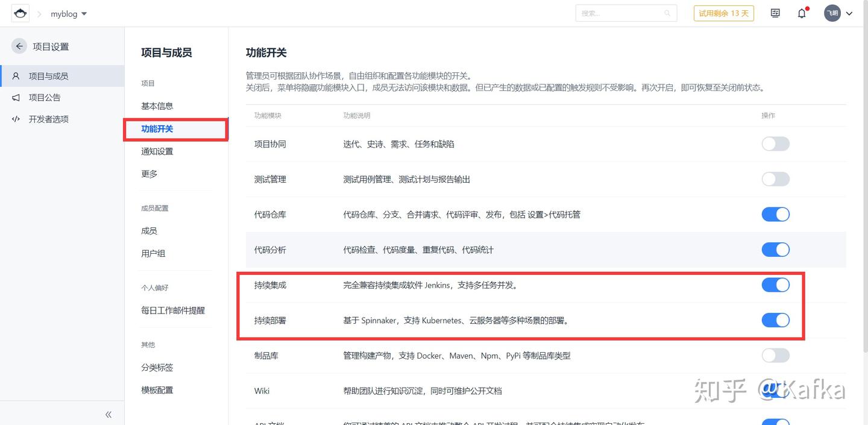Enable the 项目协同 feature toggle

775,143
